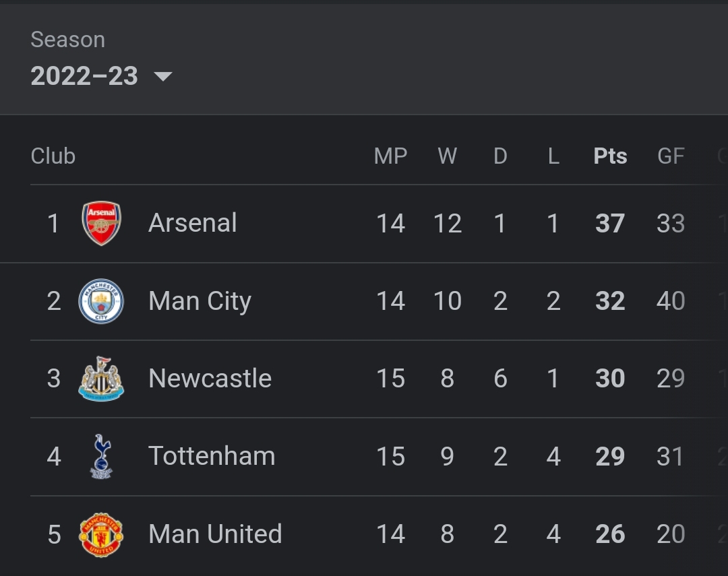The height and width of the screenshot is (576, 728).
Task: Click the Man United club crest
Action: tap(101, 535)
